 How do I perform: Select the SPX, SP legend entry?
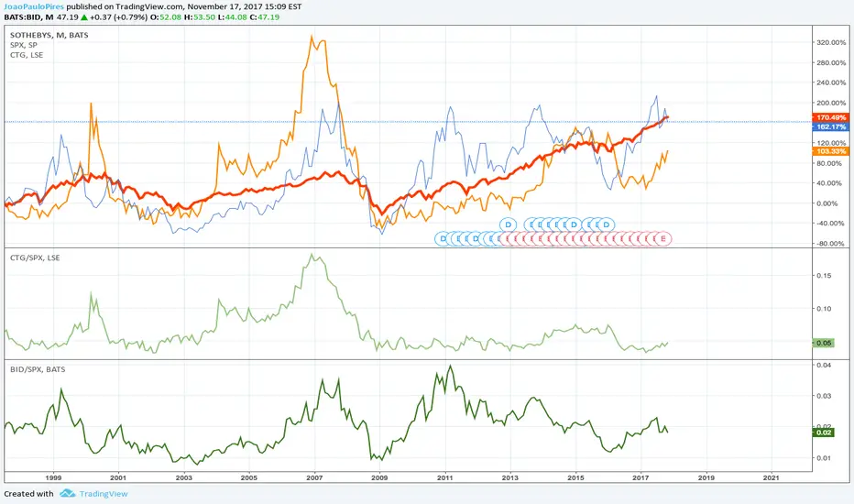24,45
